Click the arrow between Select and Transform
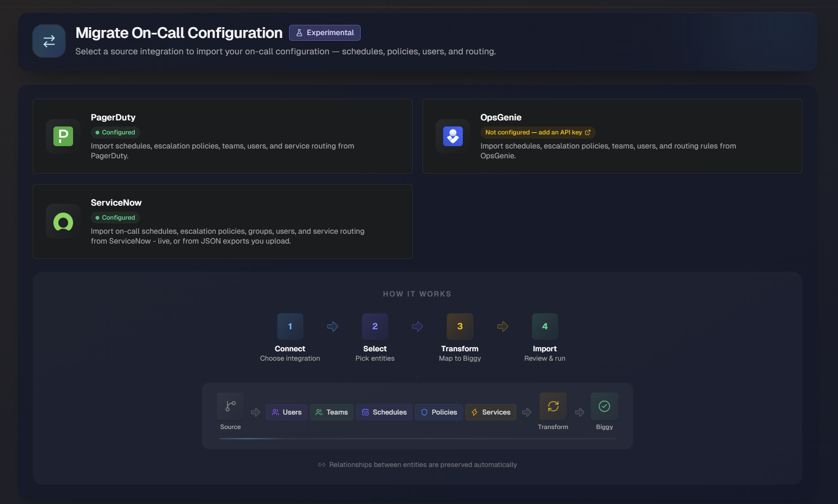Screen dimensions: 838x504 pos(417,326)
